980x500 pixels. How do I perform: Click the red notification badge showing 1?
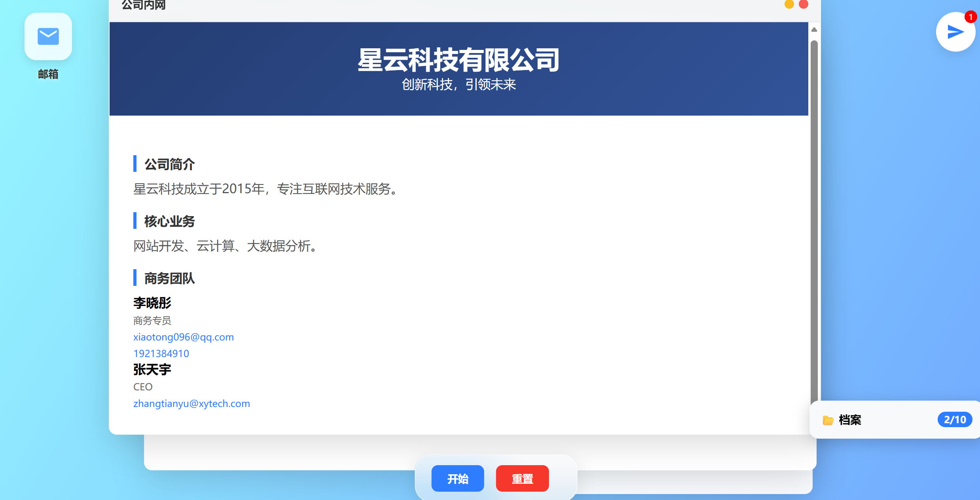click(970, 17)
